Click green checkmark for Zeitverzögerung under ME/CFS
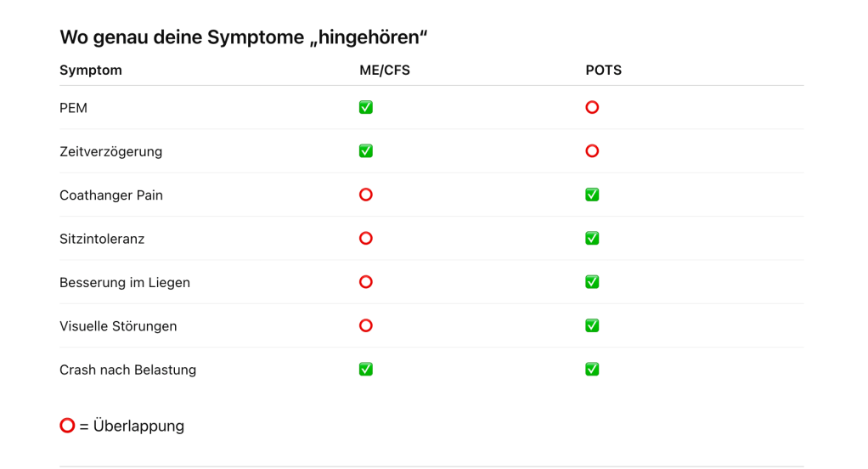 coord(366,151)
